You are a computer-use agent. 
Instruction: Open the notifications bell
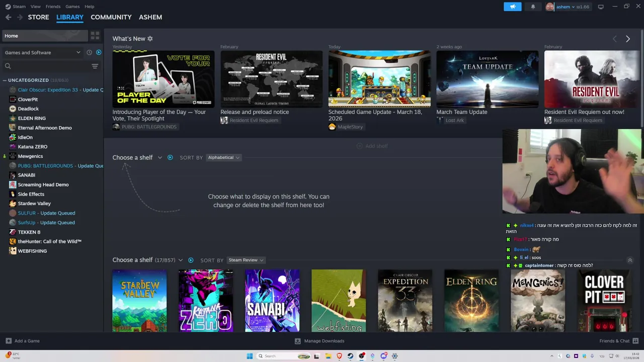tap(533, 7)
